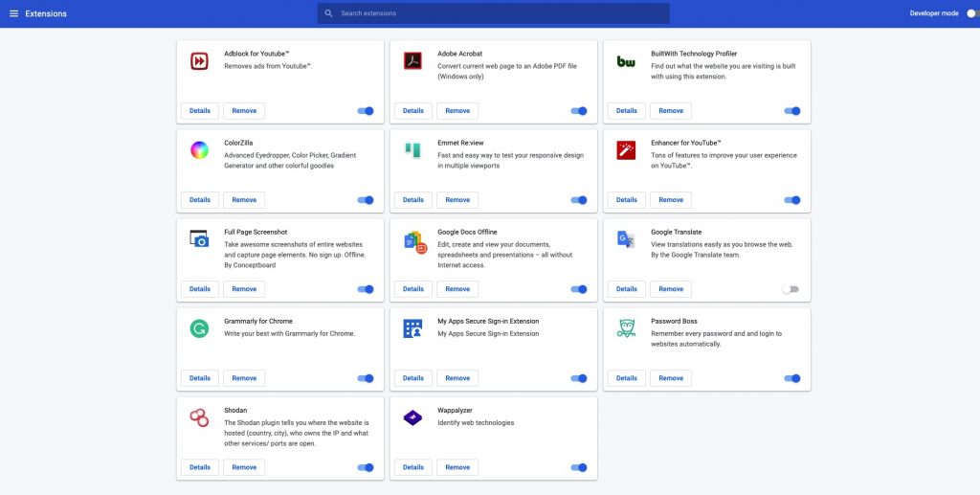This screenshot has width=980, height=495.
Task: Click the Search extensions field
Action: coord(493,13)
